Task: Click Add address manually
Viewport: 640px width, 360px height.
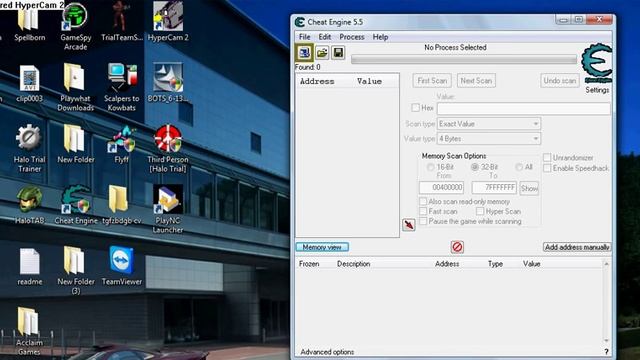Action: [577, 247]
